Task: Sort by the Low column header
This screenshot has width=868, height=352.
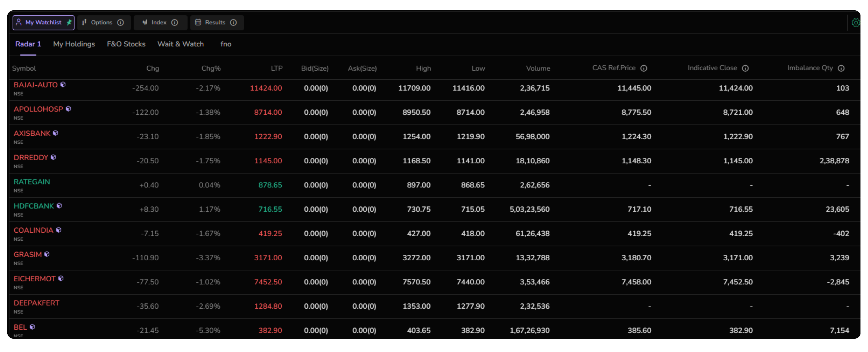Action: [478, 68]
